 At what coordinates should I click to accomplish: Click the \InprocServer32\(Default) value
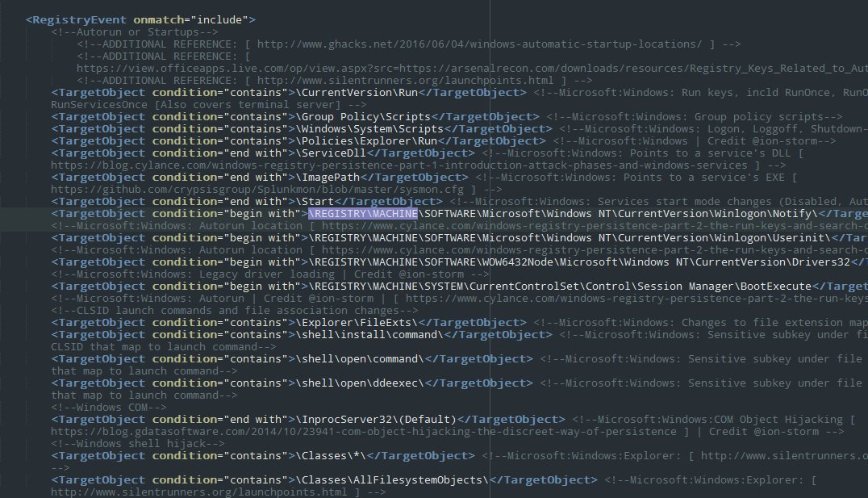377,420
